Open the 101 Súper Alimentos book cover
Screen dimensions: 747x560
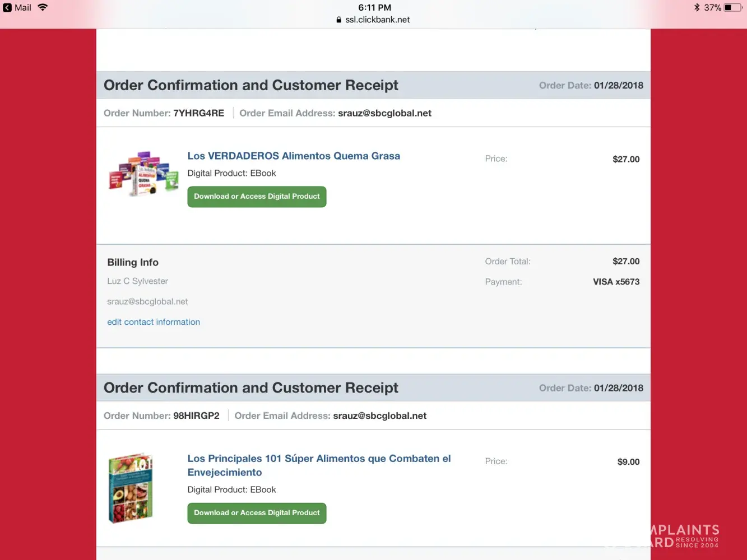point(131,488)
